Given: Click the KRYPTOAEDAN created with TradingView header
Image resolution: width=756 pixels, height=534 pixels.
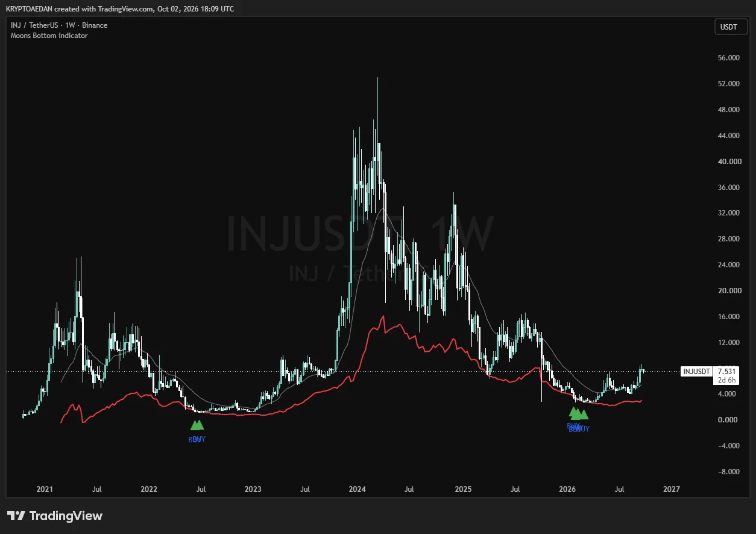Looking at the screenshot, I should click(x=119, y=9).
